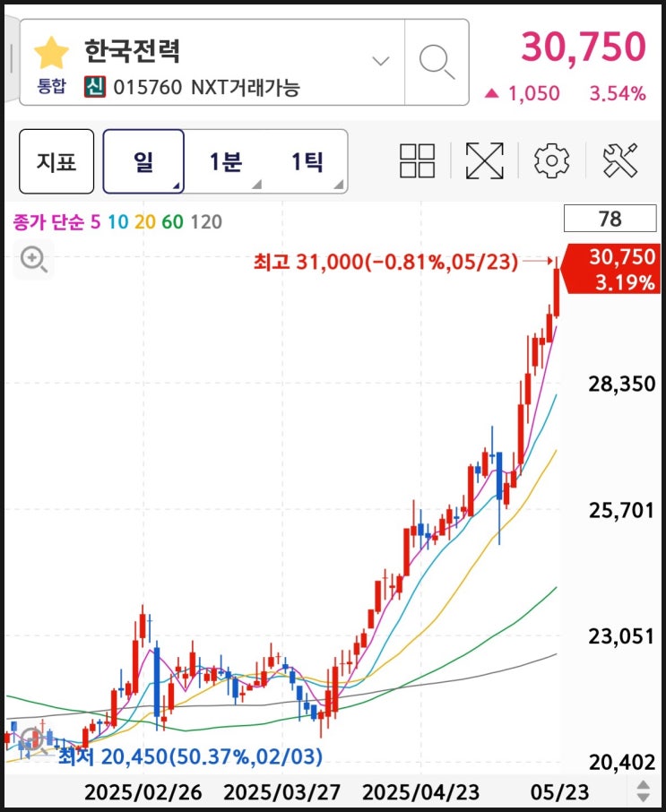Open the 1분 interval dropdown corner triangle
Image resolution: width=666 pixels, height=812 pixels.
257,185
